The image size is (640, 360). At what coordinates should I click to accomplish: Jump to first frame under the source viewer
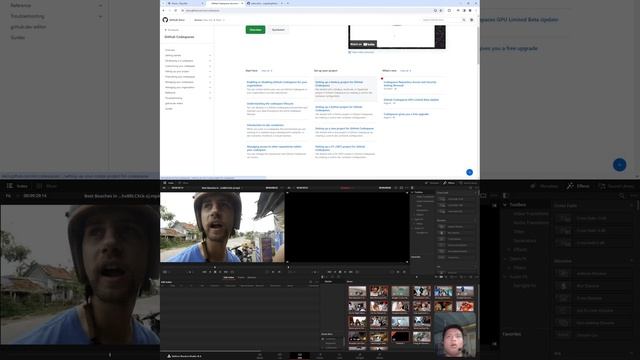[x=204, y=272]
